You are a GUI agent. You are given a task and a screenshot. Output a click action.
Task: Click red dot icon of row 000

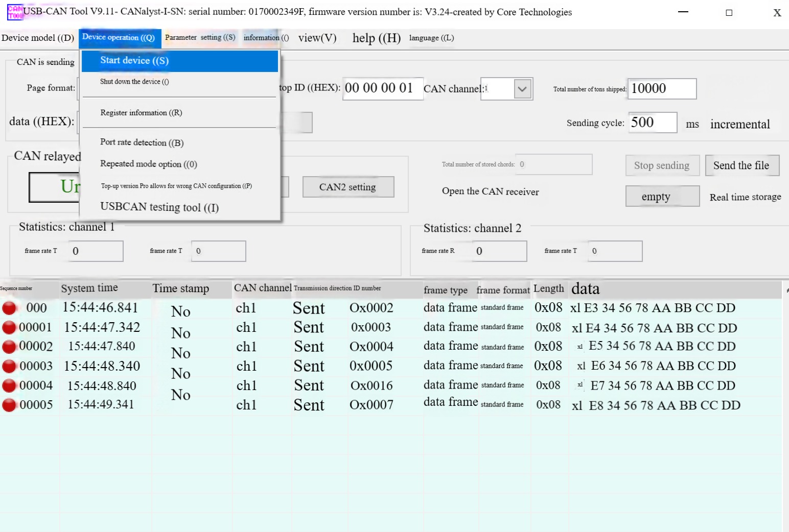pyautogui.click(x=9, y=308)
